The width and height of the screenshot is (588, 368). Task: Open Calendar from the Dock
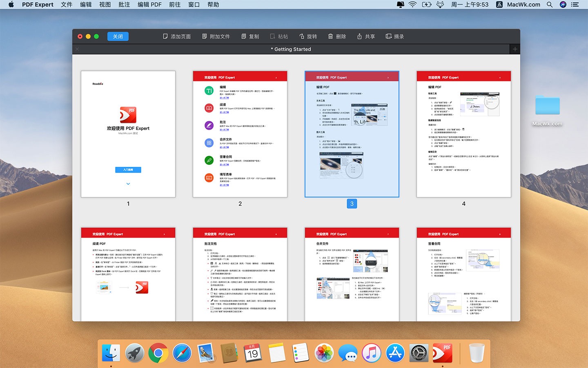pos(253,353)
